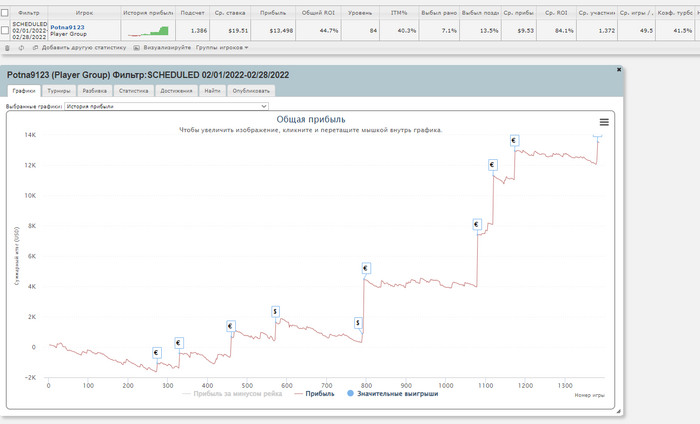Open the Статистика tab
Screen dimensions: 700x424
[133, 91]
